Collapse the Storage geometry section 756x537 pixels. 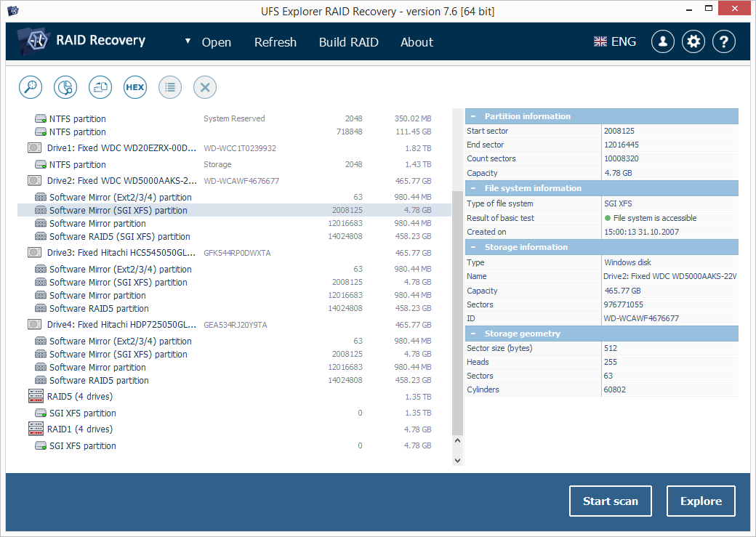click(x=473, y=333)
